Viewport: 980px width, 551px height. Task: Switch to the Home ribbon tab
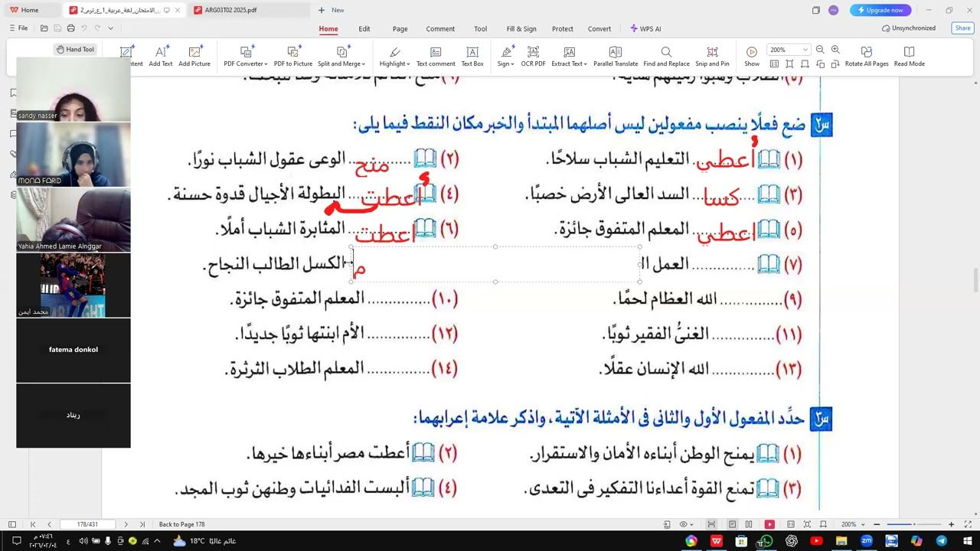[328, 29]
